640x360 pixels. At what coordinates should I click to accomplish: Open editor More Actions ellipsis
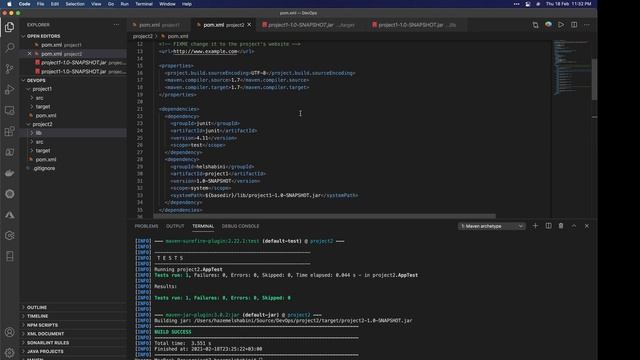pyautogui.click(x=587, y=25)
